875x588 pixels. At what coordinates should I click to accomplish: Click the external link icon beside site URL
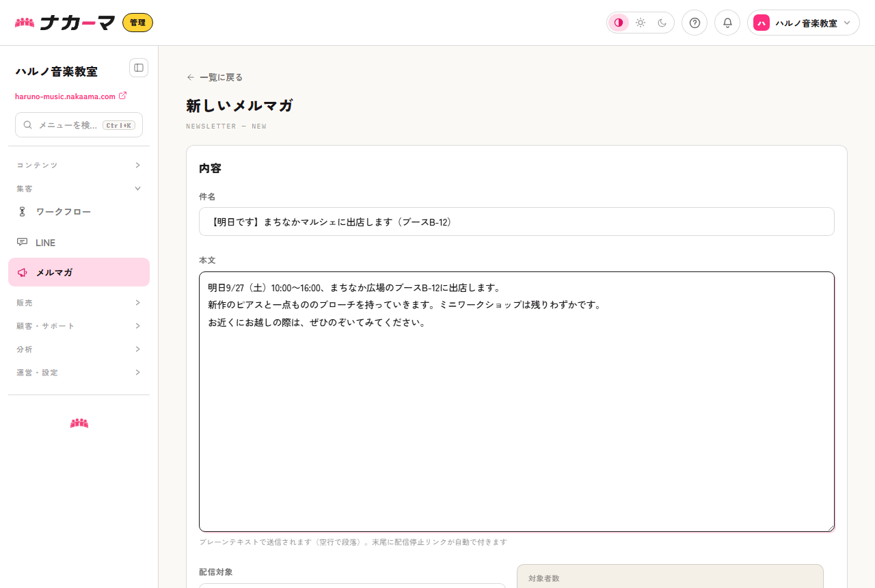click(x=123, y=96)
